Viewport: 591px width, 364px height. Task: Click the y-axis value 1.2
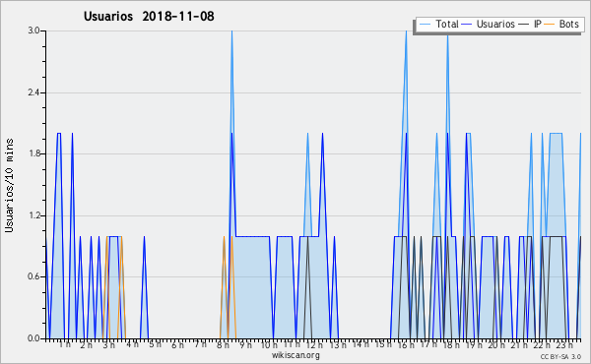33,215
